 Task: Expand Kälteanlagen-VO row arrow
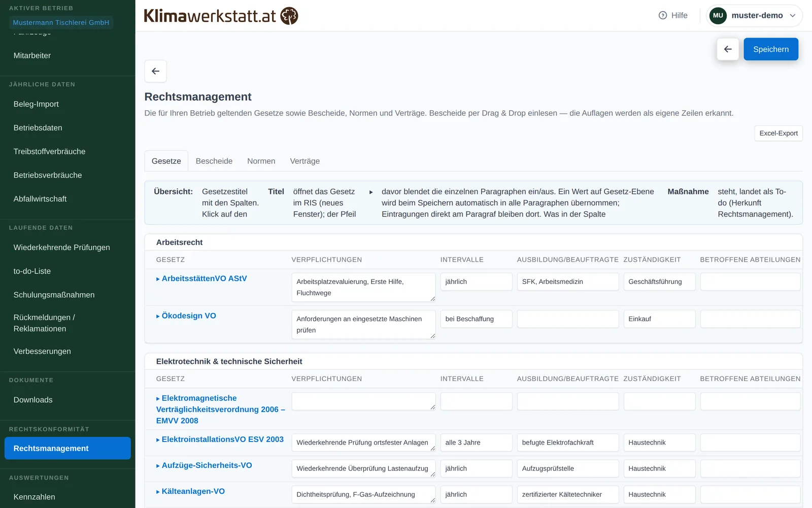158,492
